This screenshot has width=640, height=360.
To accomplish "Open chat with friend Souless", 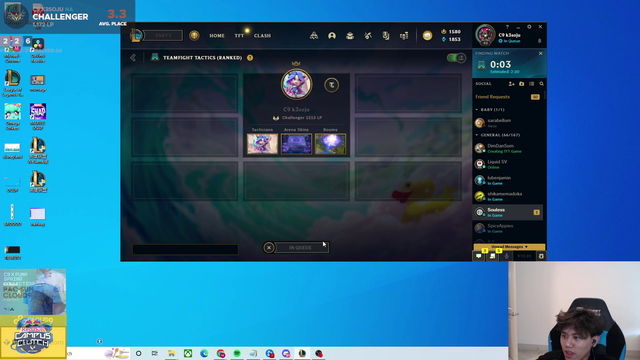I will pos(508,212).
